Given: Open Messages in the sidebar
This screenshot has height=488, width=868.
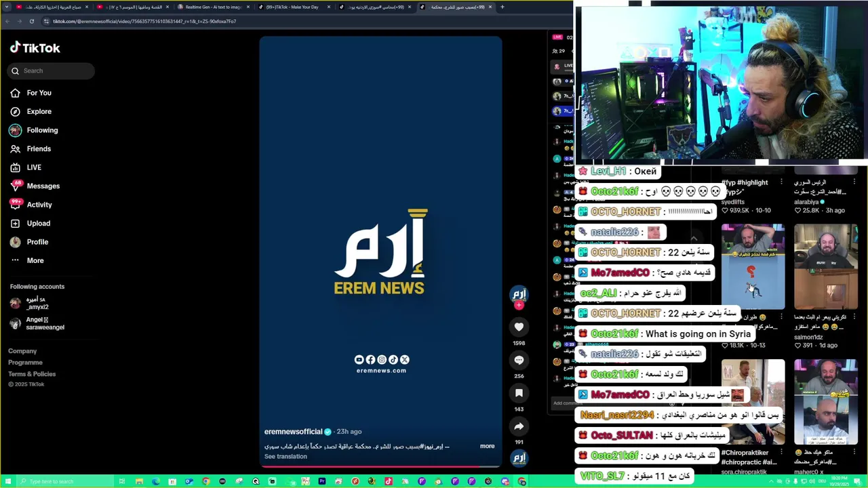Looking at the screenshot, I should [43, 186].
